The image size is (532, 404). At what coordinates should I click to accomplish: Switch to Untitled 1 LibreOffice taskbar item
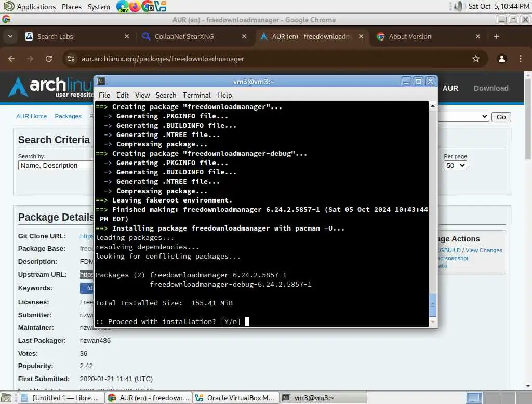60,398
